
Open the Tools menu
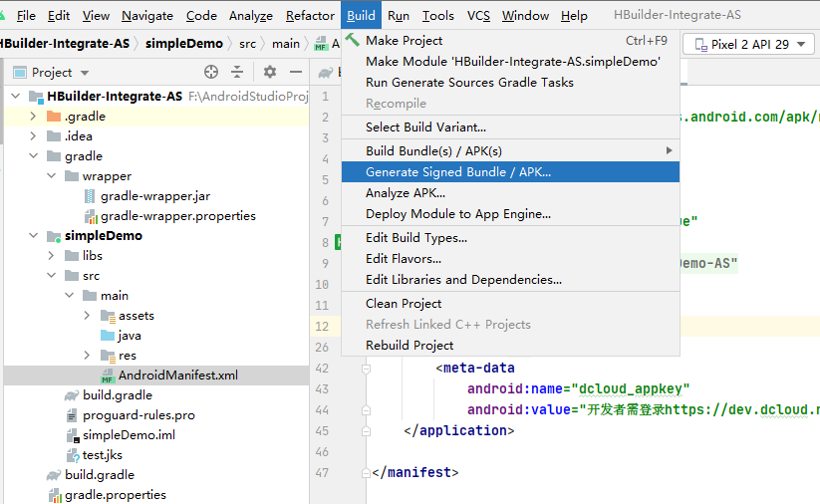438,16
